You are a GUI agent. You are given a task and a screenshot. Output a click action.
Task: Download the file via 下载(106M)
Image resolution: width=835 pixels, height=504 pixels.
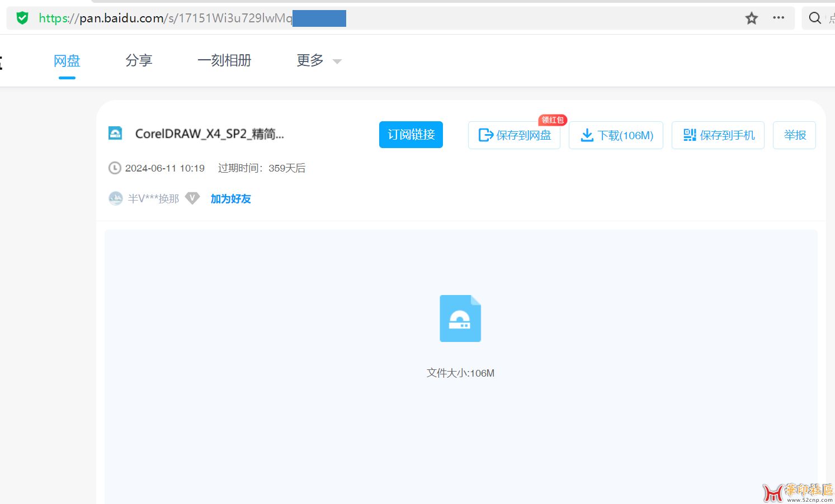616,135
